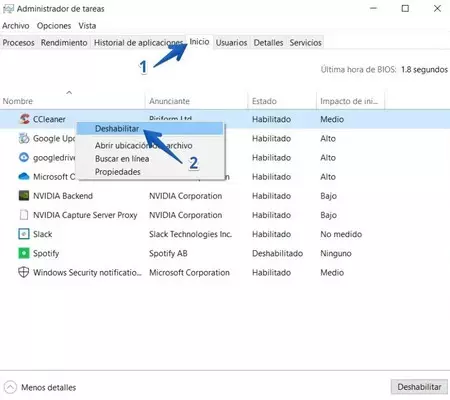Open the Vista menu
This screenshot has width=450, height=400.
click(87, 26)
